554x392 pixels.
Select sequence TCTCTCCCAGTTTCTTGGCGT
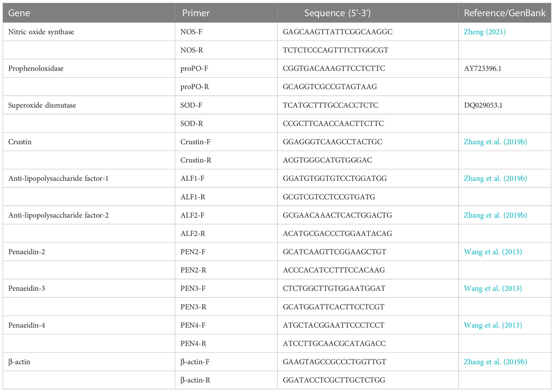(x=335, y=50)
